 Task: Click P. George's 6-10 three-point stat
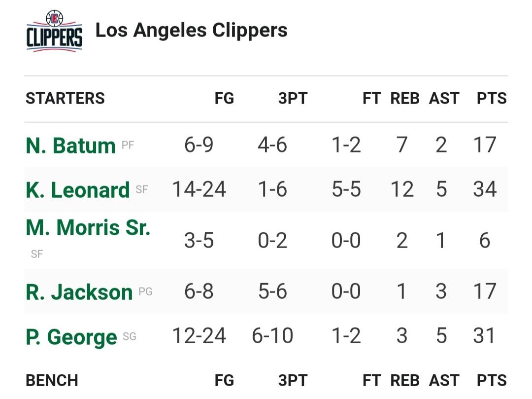272,336
